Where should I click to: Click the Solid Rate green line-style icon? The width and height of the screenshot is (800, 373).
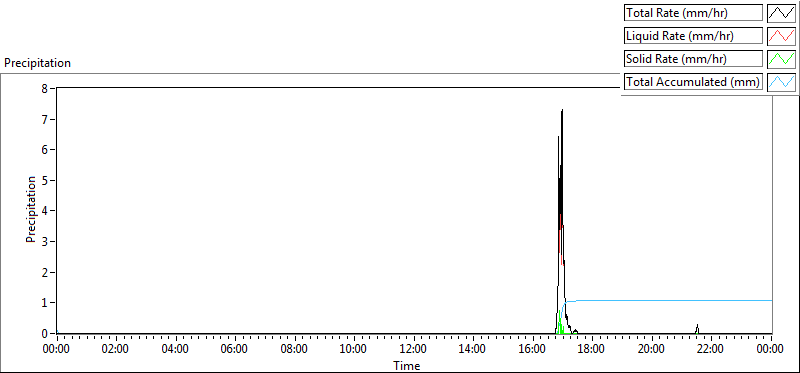point(781,59)
